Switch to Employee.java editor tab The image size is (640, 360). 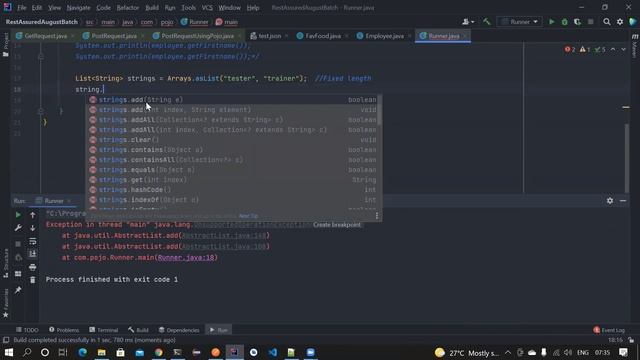click(x=384, y=36)
